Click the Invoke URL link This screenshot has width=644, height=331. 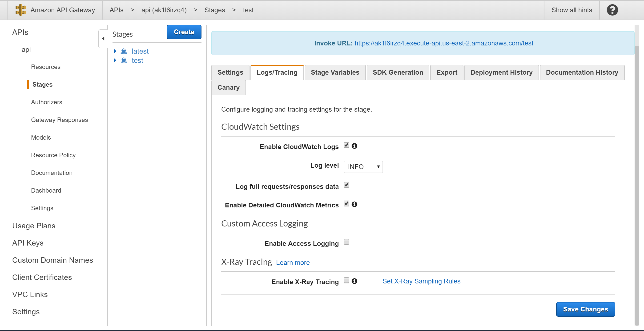point(444,43)
